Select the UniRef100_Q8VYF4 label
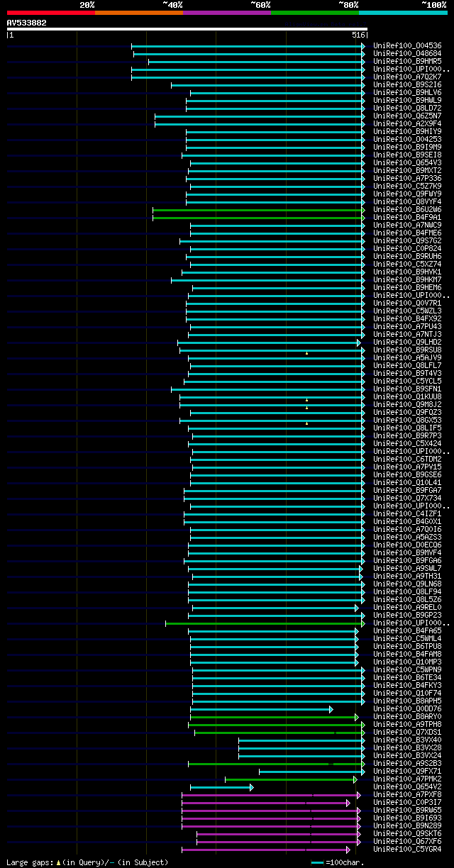Screen dimensions: 454x868 pyautogui.click(x=407, y=202)
